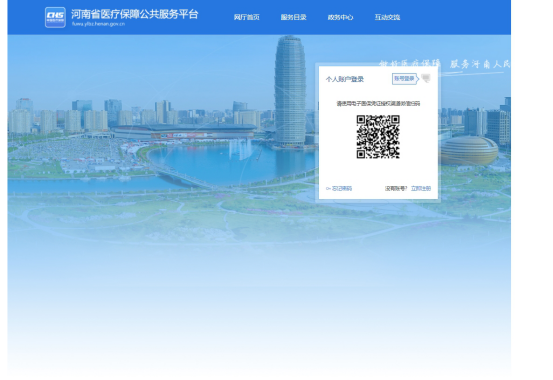The width and height of the screenshot is (553, 380).
Task: Go to 政务中心 in the top nav
Action: 340,17
